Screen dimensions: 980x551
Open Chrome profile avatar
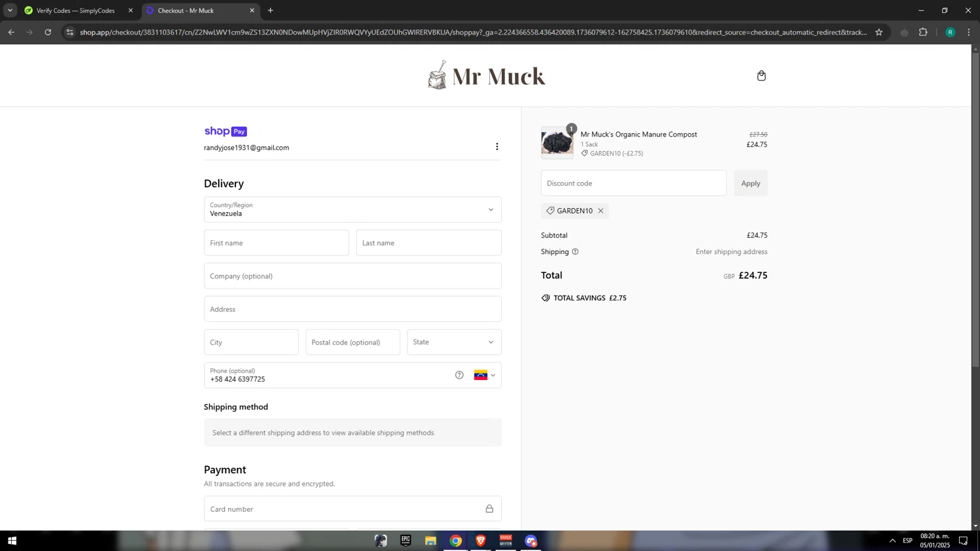pyautogui.click(x=950, y=32)
